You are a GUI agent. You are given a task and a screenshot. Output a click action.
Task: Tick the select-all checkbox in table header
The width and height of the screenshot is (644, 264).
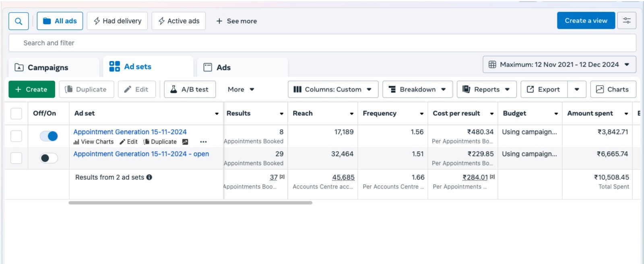click(16, 114)
